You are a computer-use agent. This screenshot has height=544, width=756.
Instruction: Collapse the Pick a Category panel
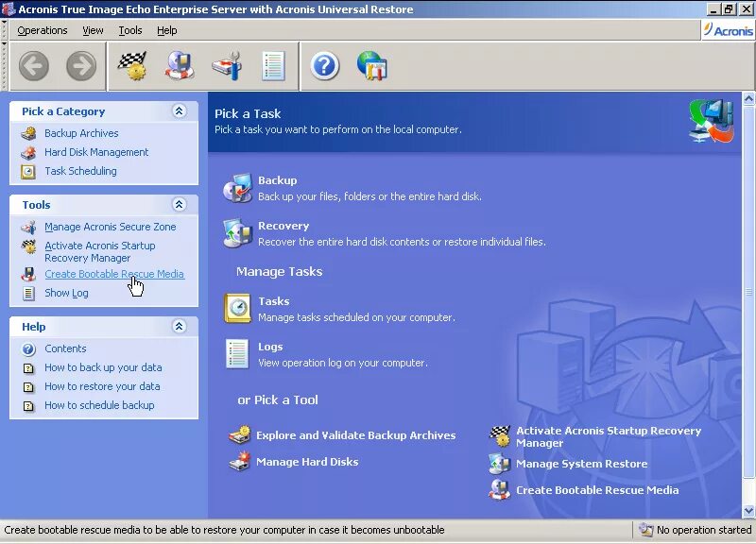(x=179, y=111)
